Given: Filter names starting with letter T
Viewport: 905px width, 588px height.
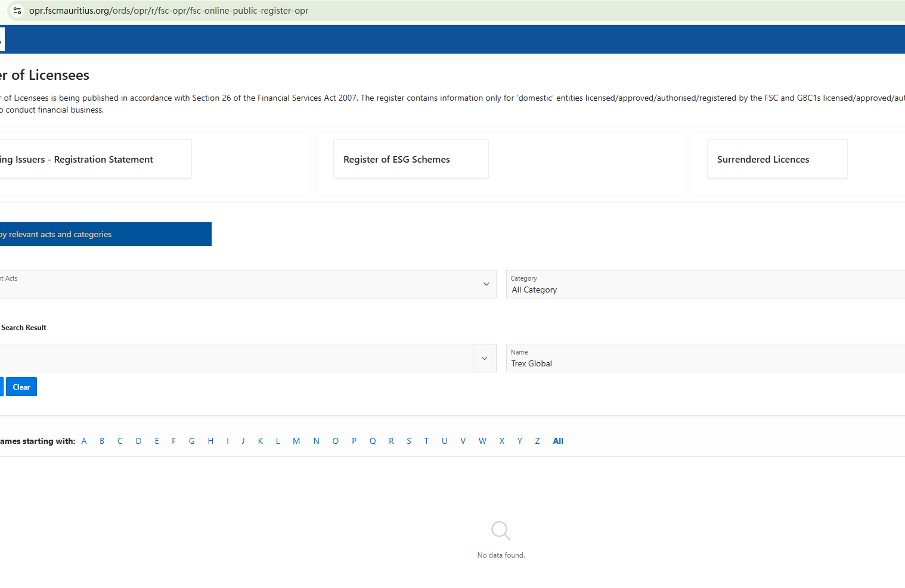Looking at the screenshot, I should pos(426,441).
